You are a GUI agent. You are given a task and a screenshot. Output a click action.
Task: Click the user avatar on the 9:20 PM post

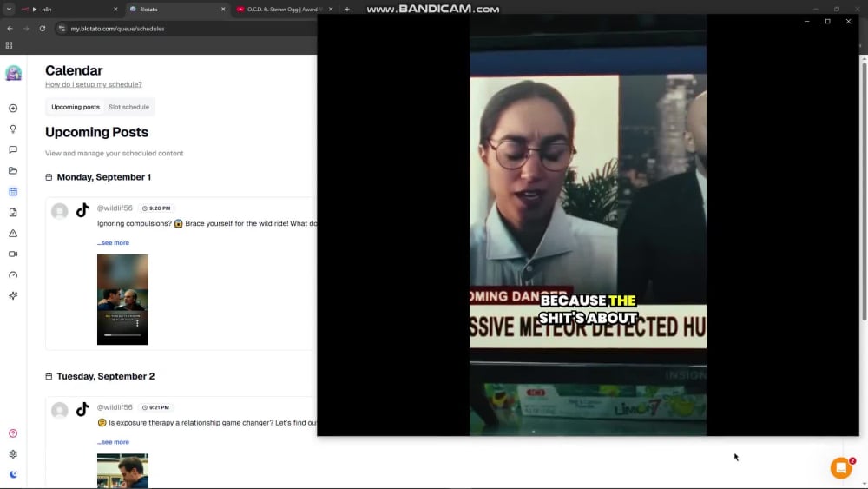point(60,211)
